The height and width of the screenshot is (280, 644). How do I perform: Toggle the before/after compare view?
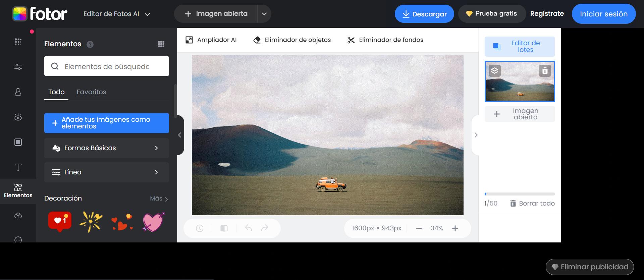[224, 228]
